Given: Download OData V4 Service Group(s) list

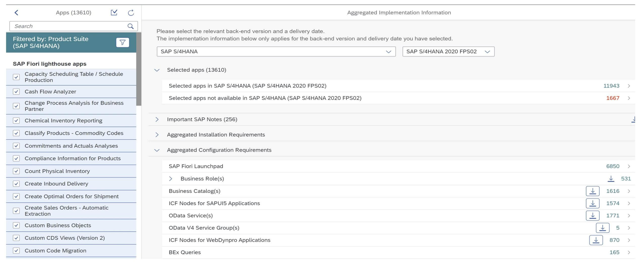Looking at the screenshot, I should pos(602,228).
